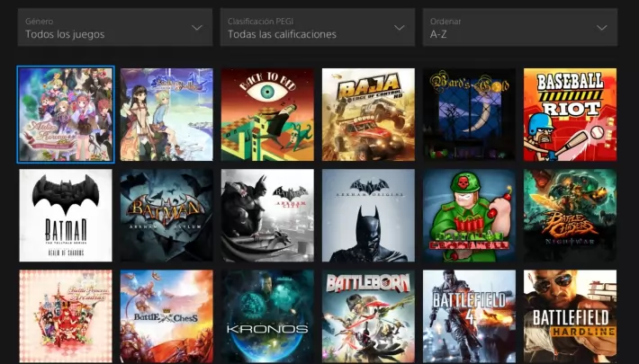Open the Baja Edge of Control tile
639x364 pixels.
coord(368,114)
